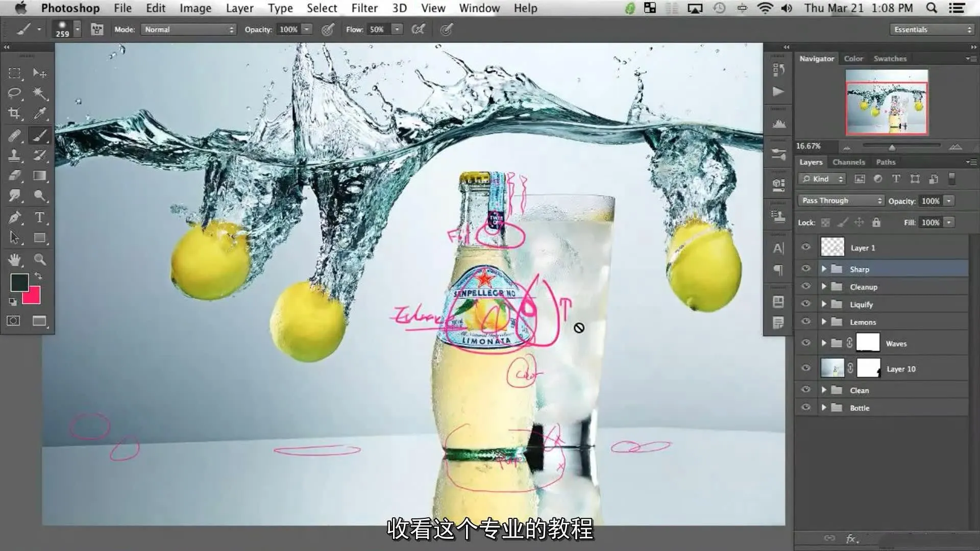Hide the Clean group
The image size is (980, 551).
(806, 390)
